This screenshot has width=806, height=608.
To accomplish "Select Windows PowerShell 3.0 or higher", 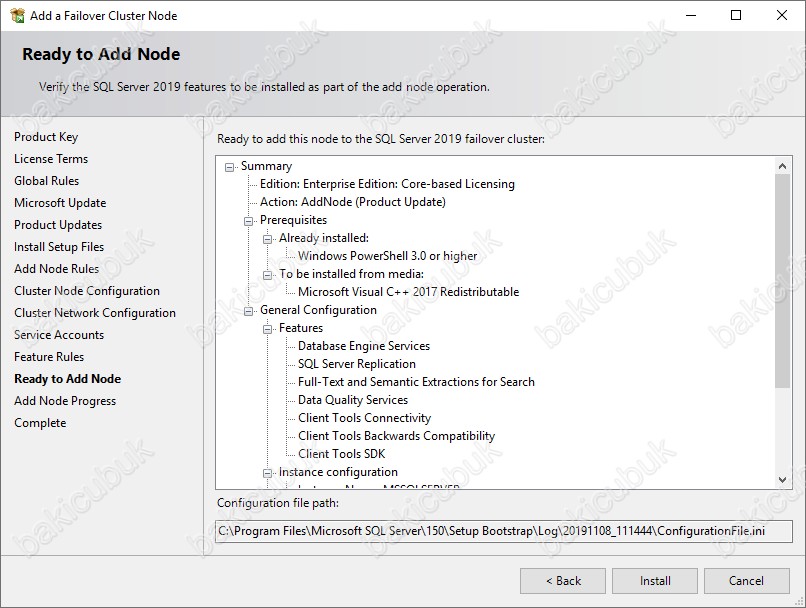I will pyautogui.click(x=388, y=256).
